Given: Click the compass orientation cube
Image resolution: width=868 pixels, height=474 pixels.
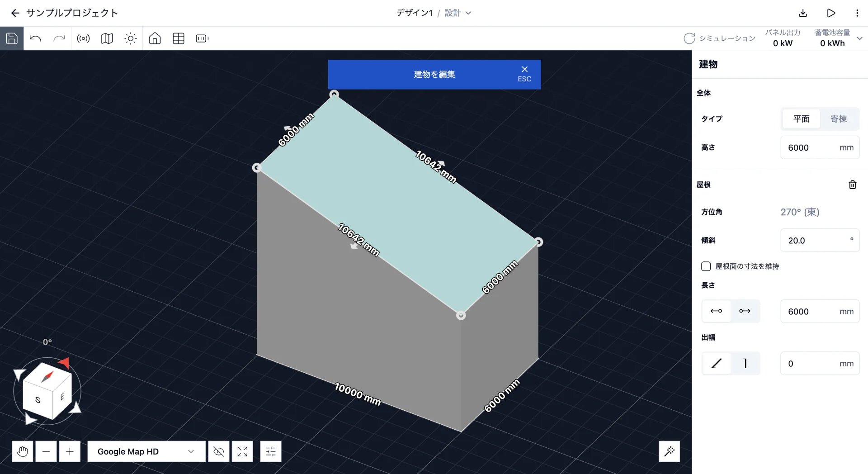Looking at the screenshot, I should 47,391.
